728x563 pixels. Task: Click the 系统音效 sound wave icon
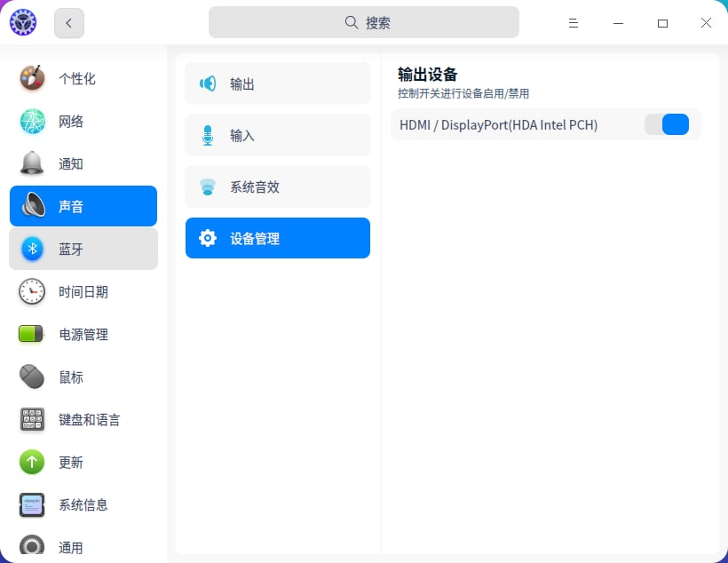pos(208,186)
